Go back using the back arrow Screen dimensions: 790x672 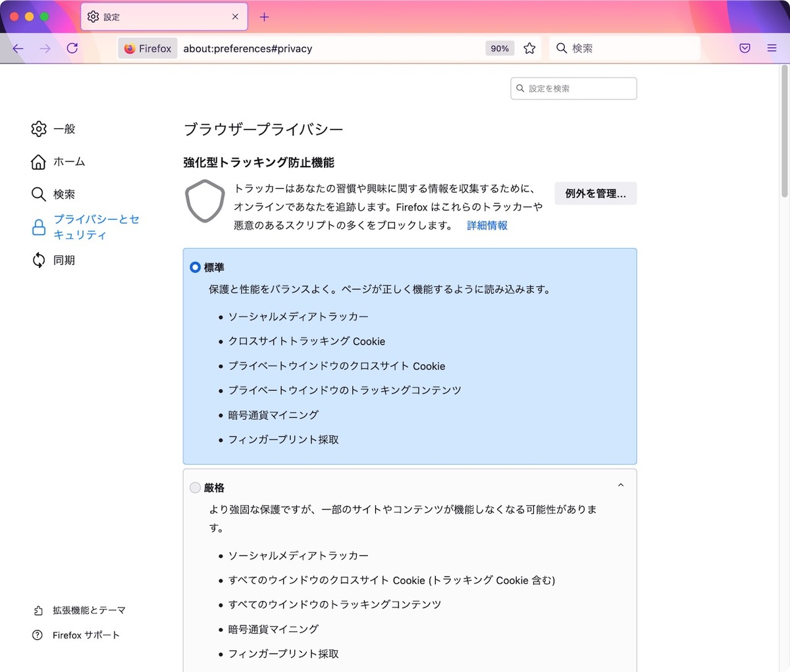[x=18, y=49]
